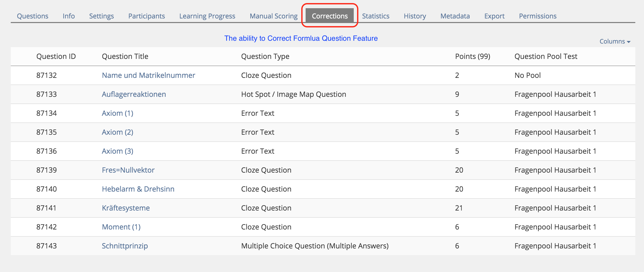Go to the Settings tab
The height and width of the screenshot is (272, 644).
pyautogui.click(x=101, y=16)
